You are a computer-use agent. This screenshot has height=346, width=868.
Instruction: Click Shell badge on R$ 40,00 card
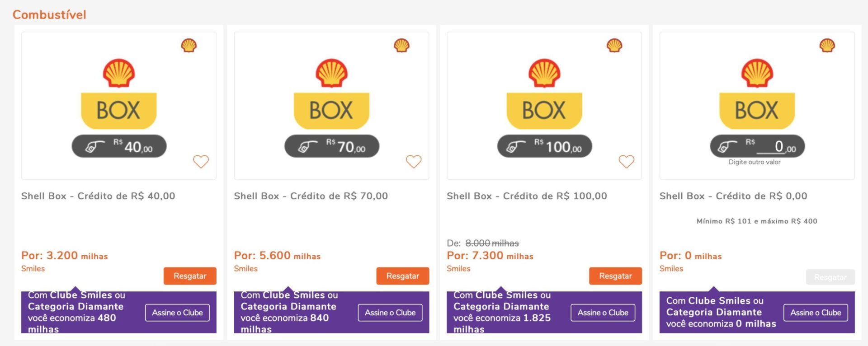click(189, 46)
